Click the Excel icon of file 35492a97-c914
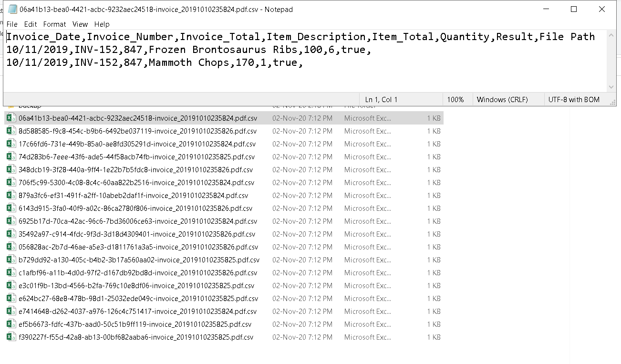Image resolution: width=621 pixels, height=364 pixels. (x=11, y=234)
